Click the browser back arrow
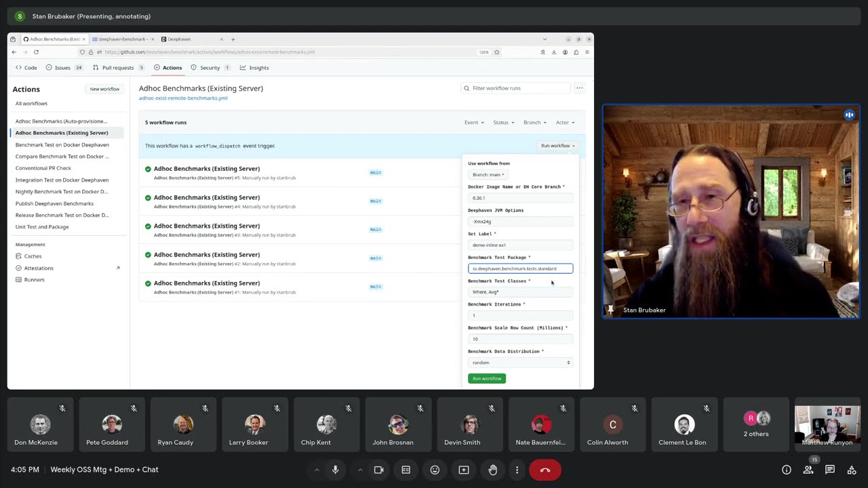This screenshot has width=868, height=488. coord(14,52)
